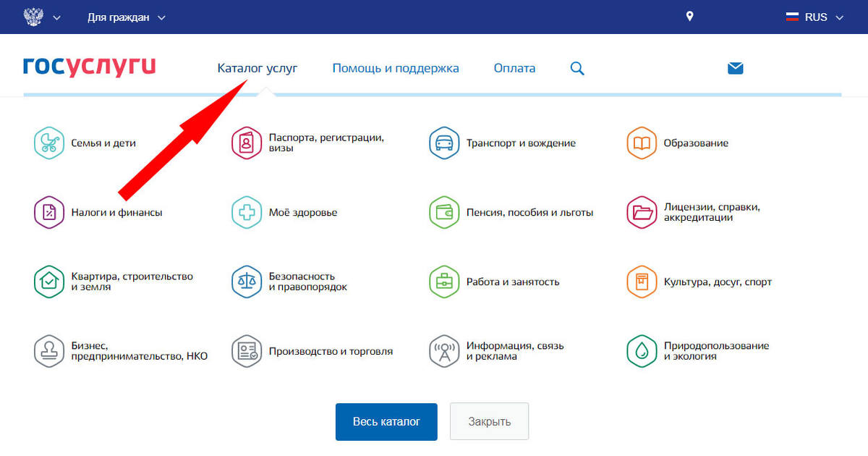Select the Безопасность и правопорядок scales icon

click(246, 282)
